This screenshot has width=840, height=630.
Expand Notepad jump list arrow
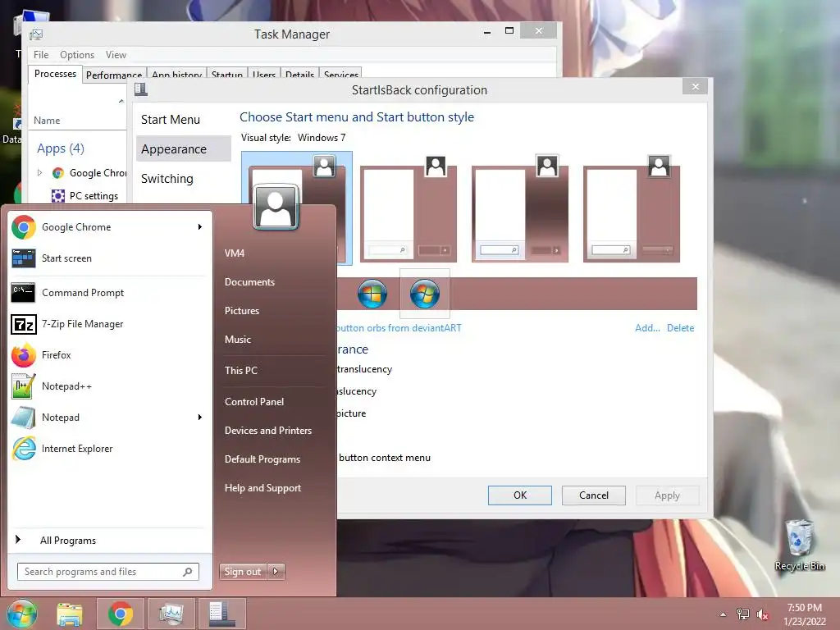click(x=200, y=418)
